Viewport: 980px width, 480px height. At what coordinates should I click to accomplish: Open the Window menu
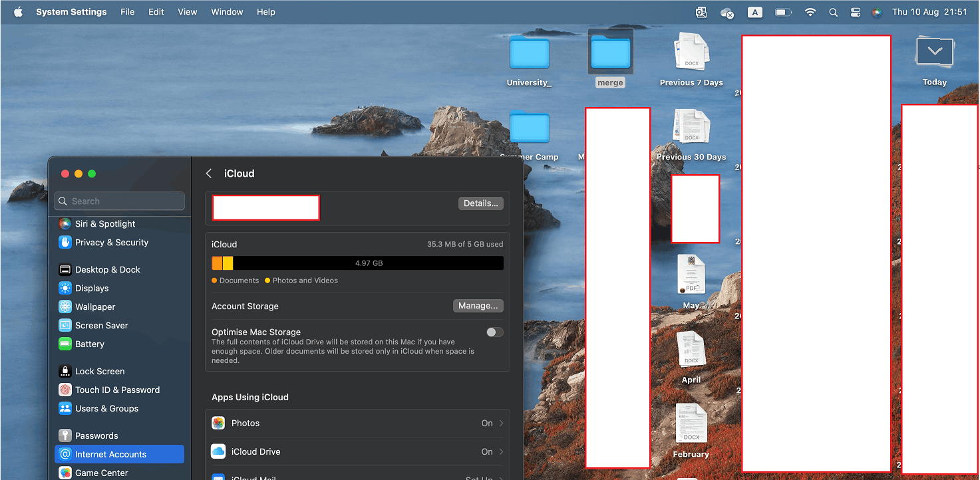(x=227, y=12)
